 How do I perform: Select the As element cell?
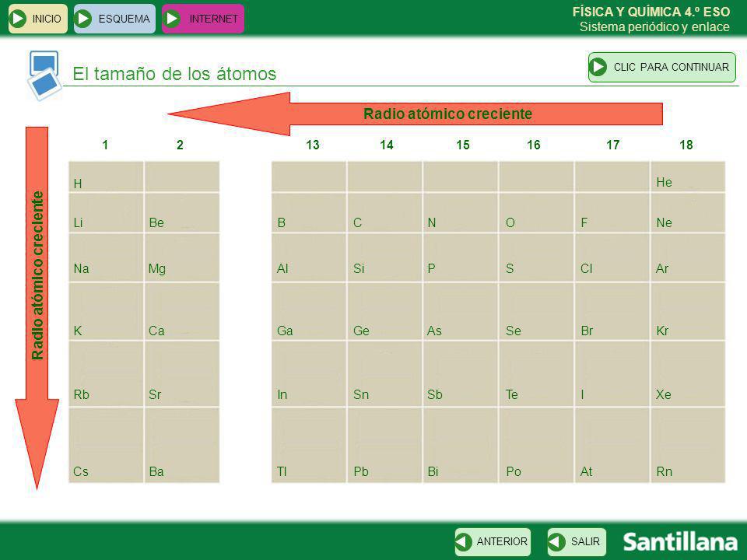[461, 311]
